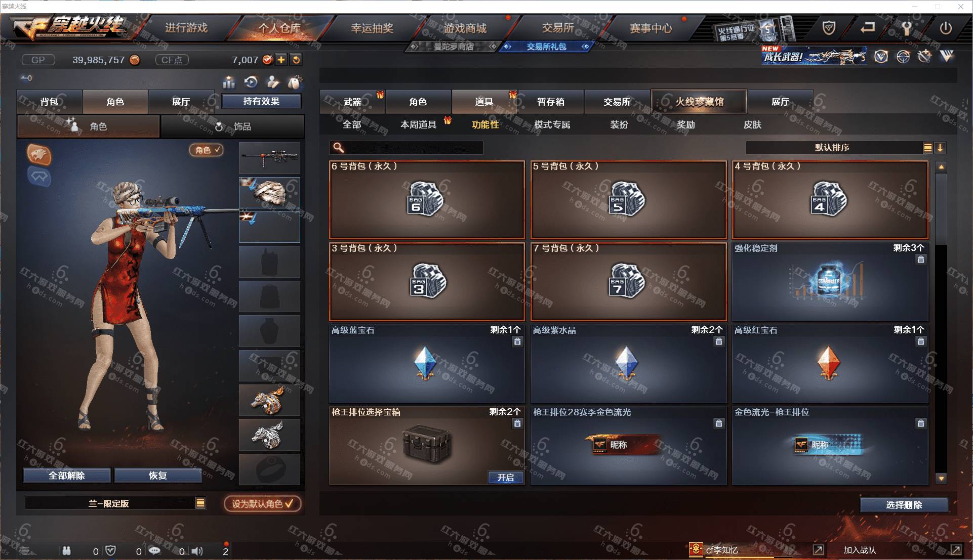Image resolution: width=973 pixels, height=560 pixels.
Task: Click the magnifier search icon in inventory
Action: 338,147
